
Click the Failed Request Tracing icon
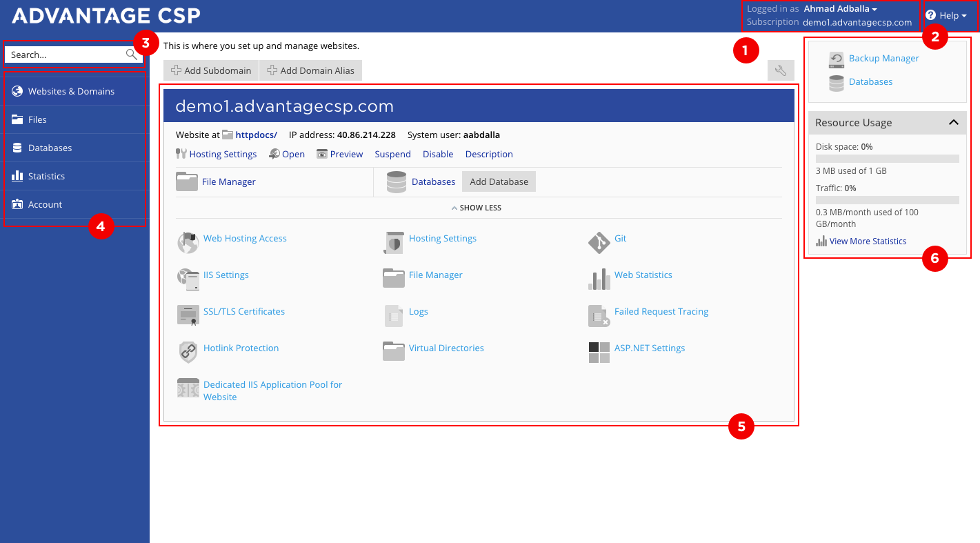click(x=599, y=315)
